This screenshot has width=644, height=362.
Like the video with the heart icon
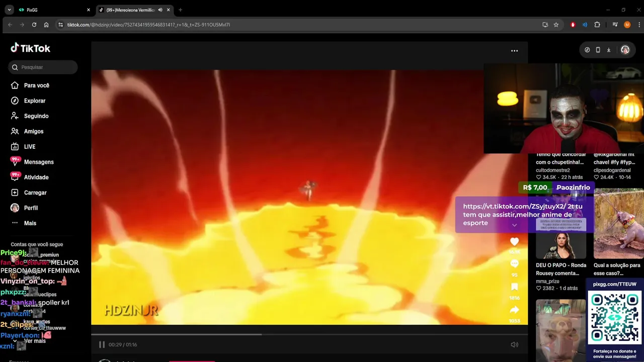(x=514, y=242)
